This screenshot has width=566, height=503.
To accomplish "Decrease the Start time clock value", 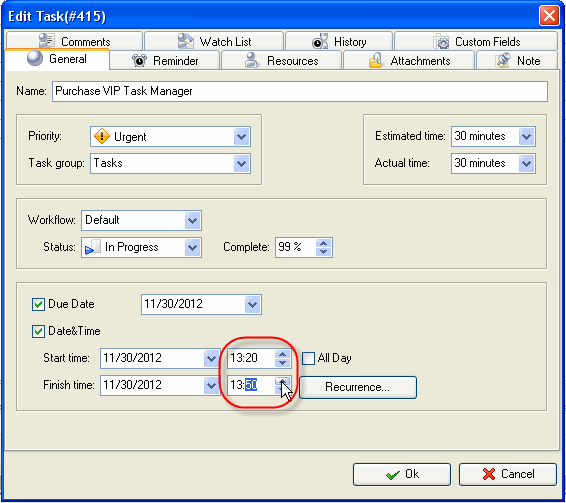I will pyautogui.click(x=282, y=363).
